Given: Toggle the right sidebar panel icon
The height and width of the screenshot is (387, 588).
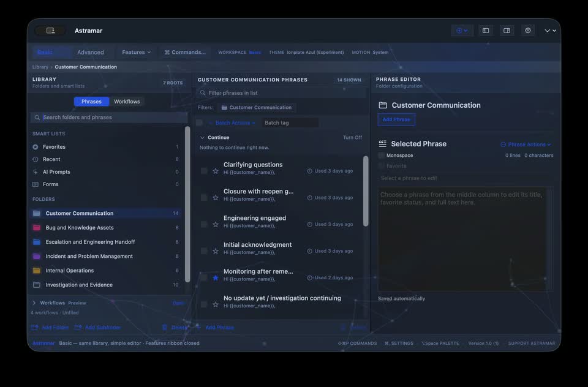Looking at the screenshot, I should pyautogui.click(x=507, y=31).
